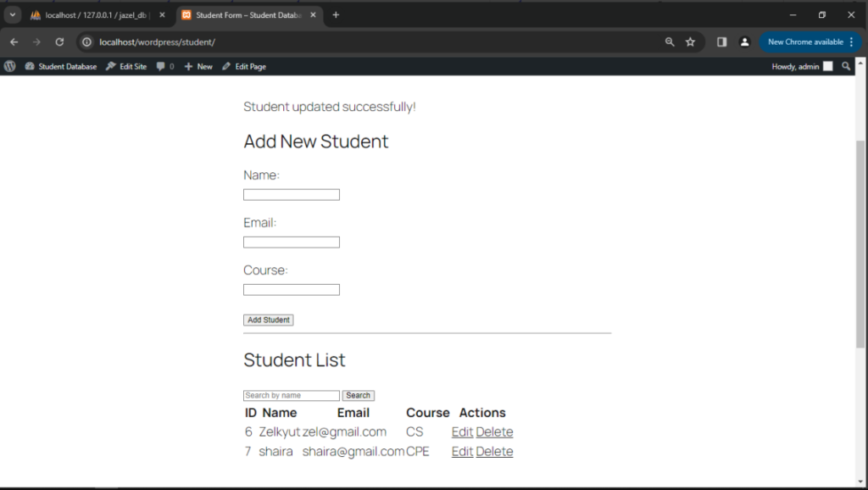
Task: Focus the Search by name field
Action: 291,396
